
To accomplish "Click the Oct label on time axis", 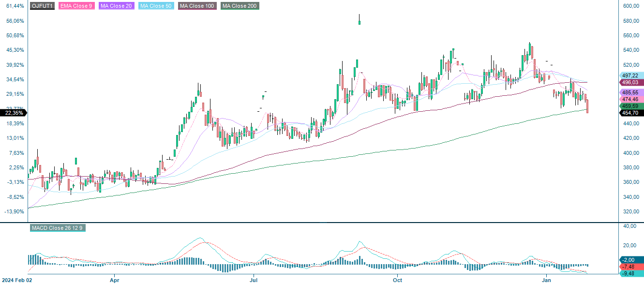I will 397,280.
